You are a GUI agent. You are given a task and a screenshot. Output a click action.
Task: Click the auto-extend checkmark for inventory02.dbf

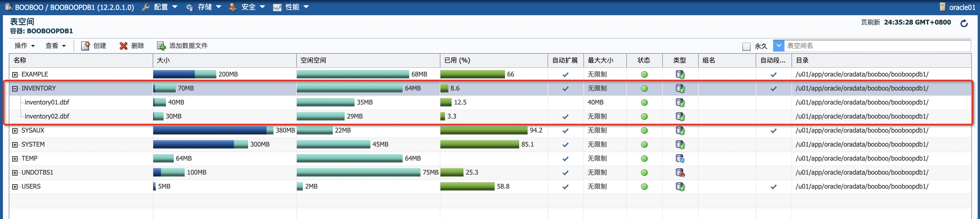[x=565, y=117]
